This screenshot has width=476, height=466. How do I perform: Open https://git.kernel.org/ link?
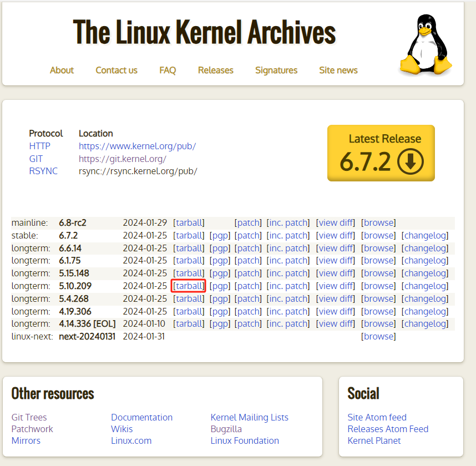[123, 159]
